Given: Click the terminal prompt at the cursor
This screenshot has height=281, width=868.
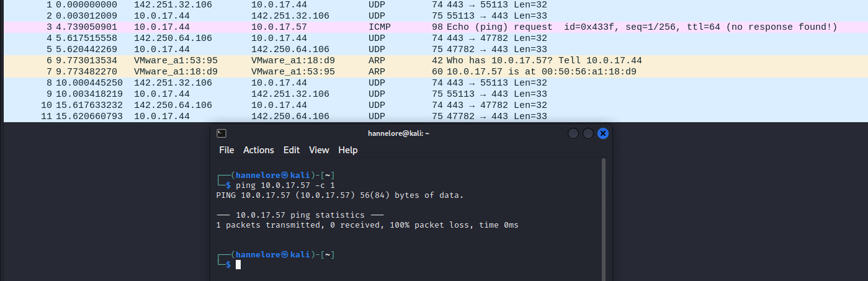Looking at the screenshot, I should point(238,265).
